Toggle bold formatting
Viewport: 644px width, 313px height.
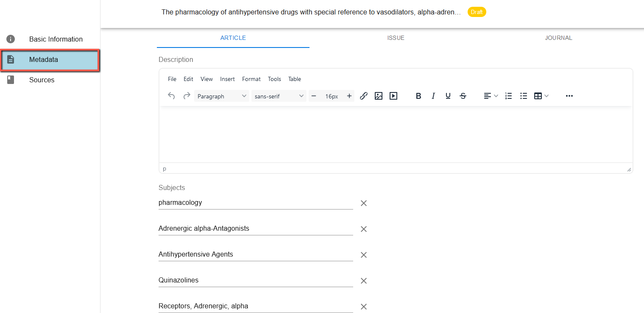click(418, 96)
